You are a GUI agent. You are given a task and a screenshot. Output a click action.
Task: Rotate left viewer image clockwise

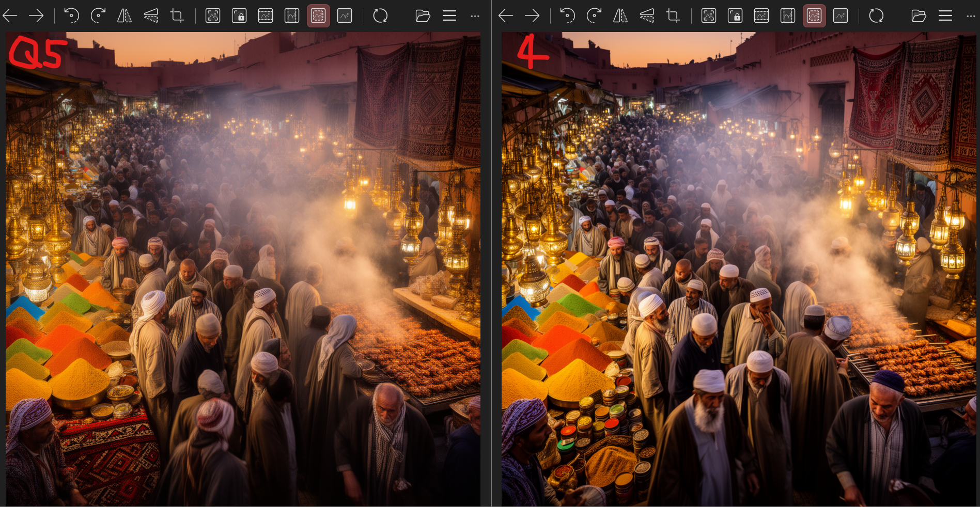(x=98, y=16)
